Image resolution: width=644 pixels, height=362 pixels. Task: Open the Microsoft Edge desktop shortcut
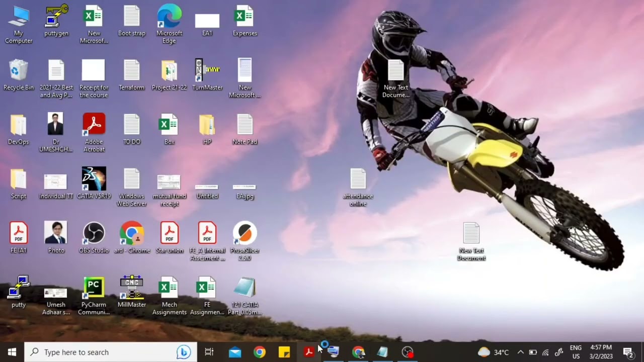[170, 24]
